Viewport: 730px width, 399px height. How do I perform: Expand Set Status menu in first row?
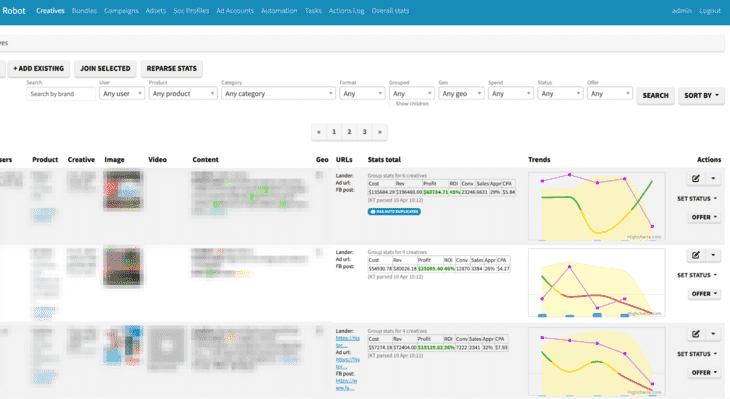pyautogui.click(x=697, y=199)
